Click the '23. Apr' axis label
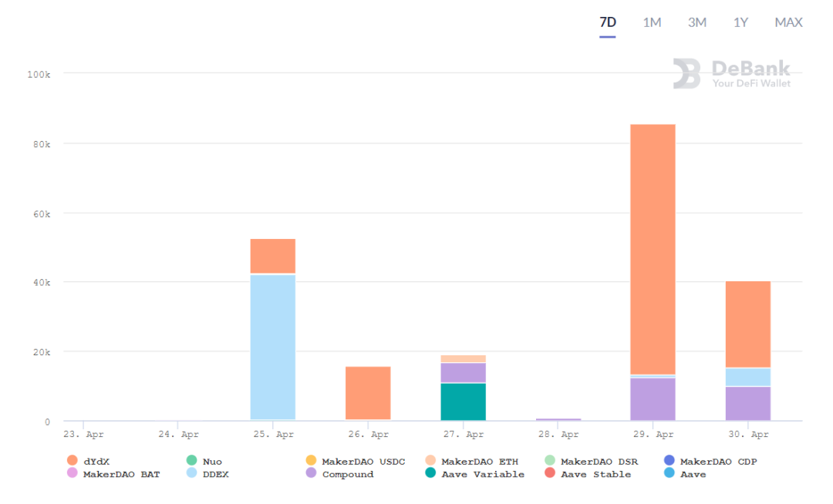This screenshot has width=833, height=504. [x=83, y=434]
